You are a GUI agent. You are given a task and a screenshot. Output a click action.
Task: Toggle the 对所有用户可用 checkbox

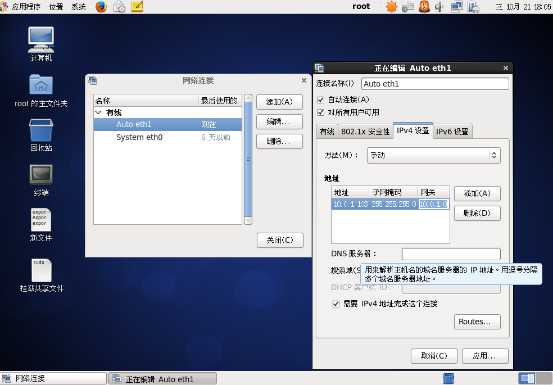coord(321,112)
